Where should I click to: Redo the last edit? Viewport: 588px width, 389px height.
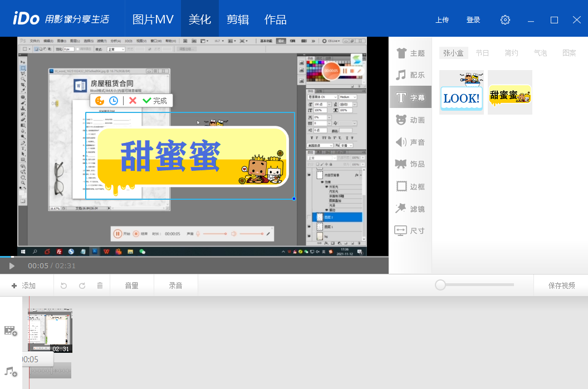[82, 285]
